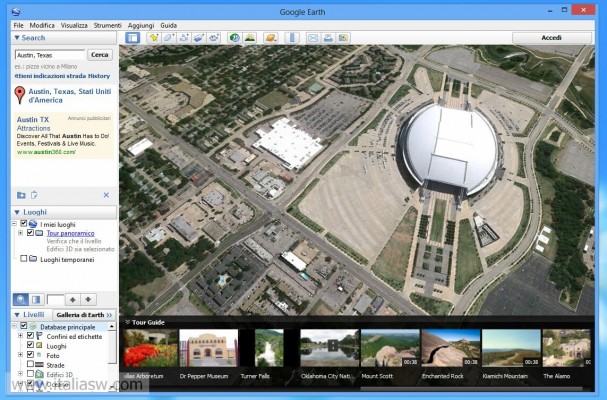The height and width of the screenshot is (400, 607).
Task: Clear search results with the blue X
Action: click(106, 195)
